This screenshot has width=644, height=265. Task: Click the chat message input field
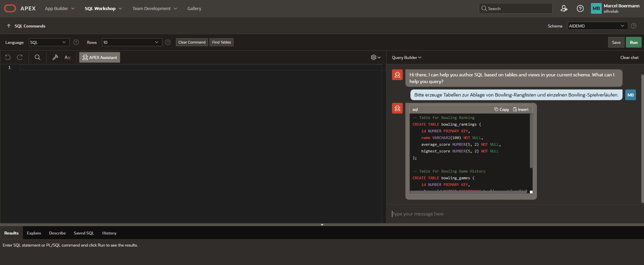click(515, 214)
